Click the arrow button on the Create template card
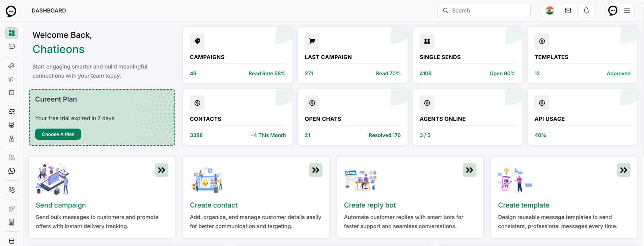644x246 pixels. point(623,170)
